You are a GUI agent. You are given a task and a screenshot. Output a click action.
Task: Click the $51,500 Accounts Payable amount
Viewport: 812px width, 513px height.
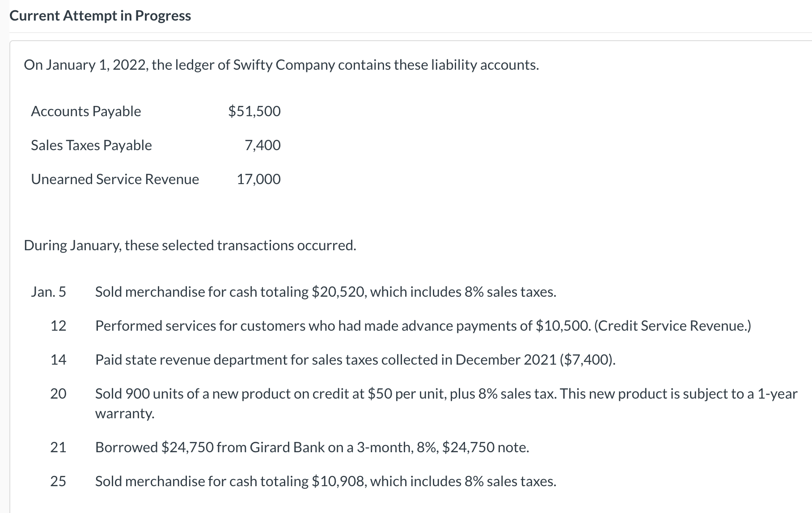click(254, 111)
